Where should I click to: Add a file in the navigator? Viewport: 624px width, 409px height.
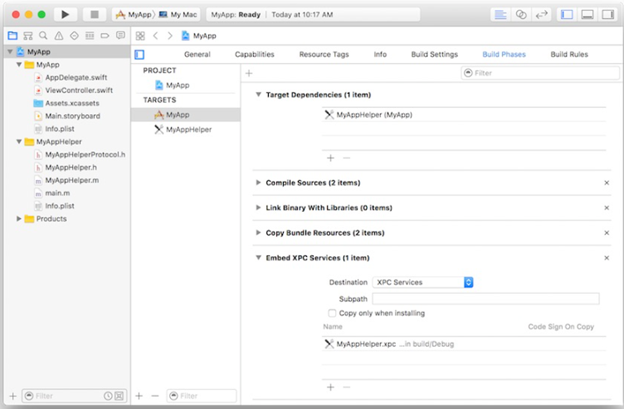13,396
